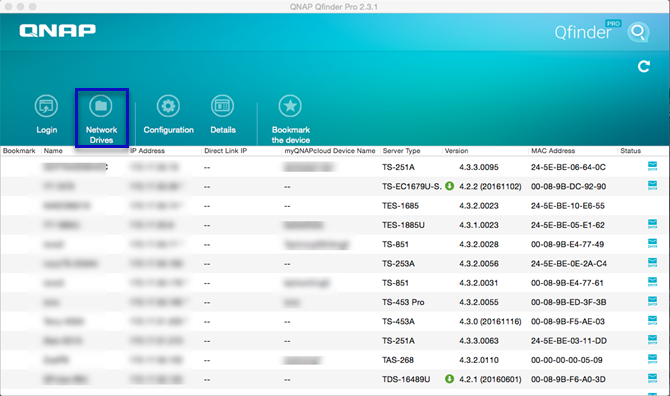Click version 4.3.0 (20161116)
670x396 pixels.
[x=490, y=321]
